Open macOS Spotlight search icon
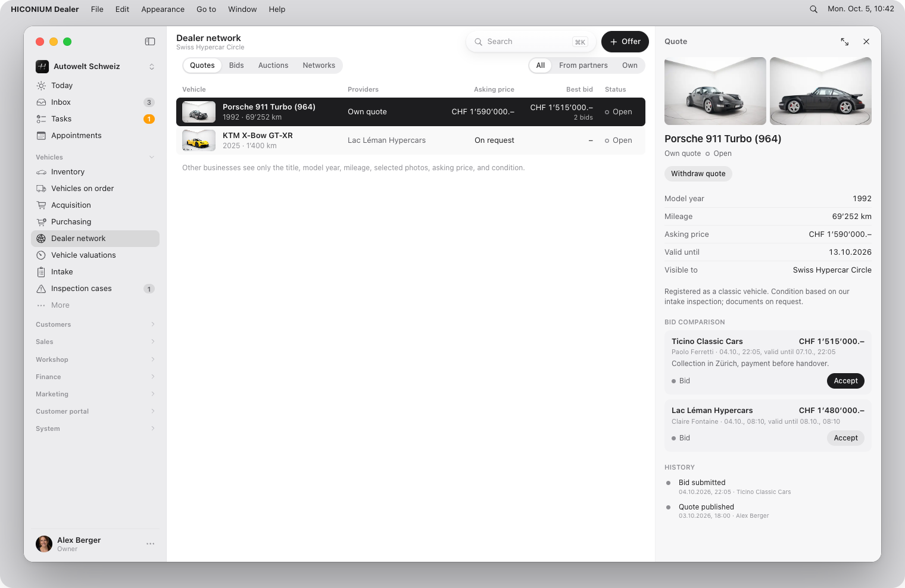905x588 pixels. click(x=813, y=9)
